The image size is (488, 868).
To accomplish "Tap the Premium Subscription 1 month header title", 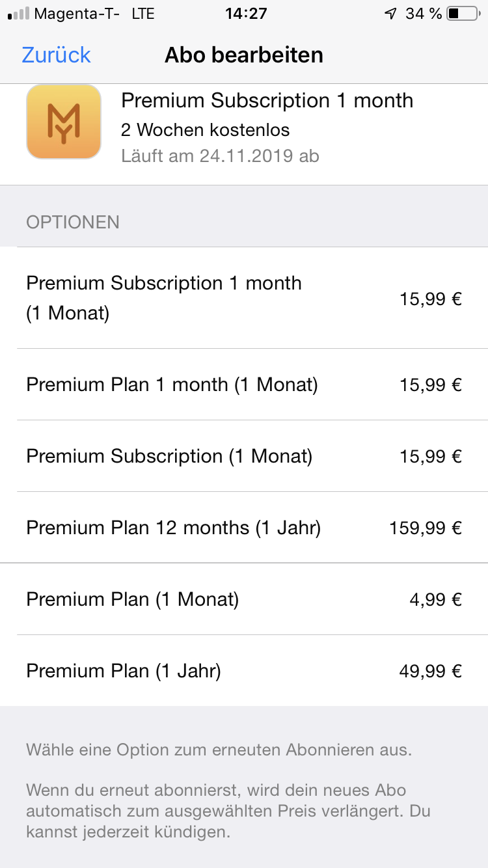I will coord(267,101).
